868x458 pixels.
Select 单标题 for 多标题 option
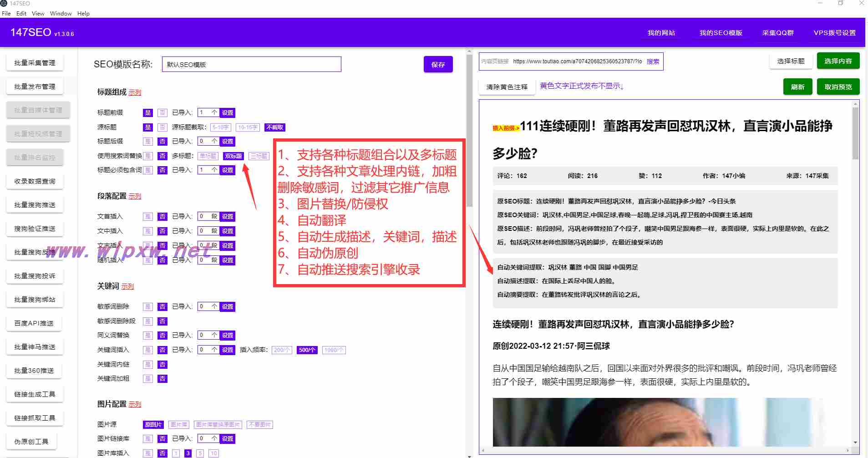[208, 156]
